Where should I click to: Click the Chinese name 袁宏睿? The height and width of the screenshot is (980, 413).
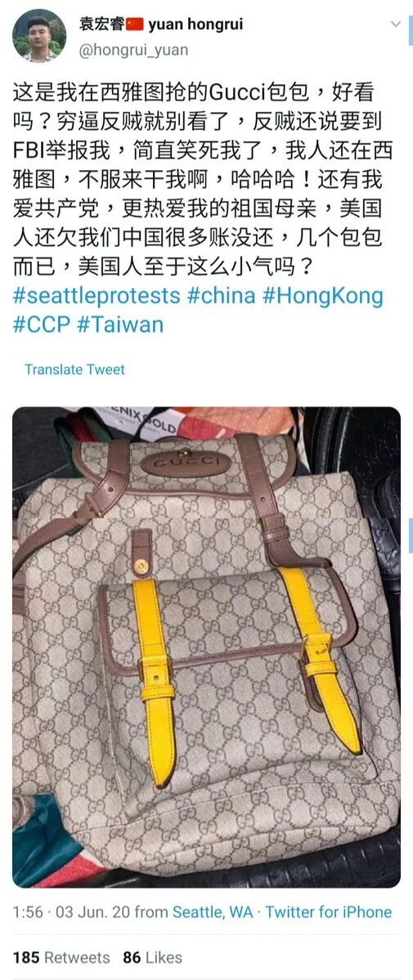(x=102, y=25)
